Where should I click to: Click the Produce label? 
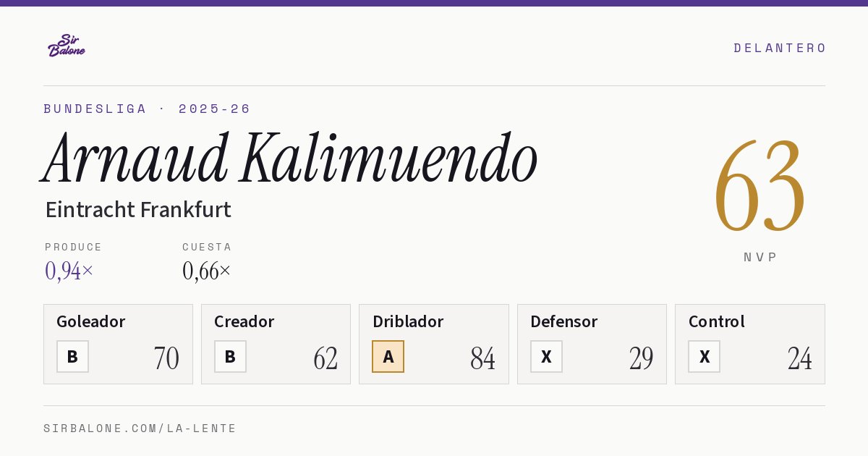74,247
